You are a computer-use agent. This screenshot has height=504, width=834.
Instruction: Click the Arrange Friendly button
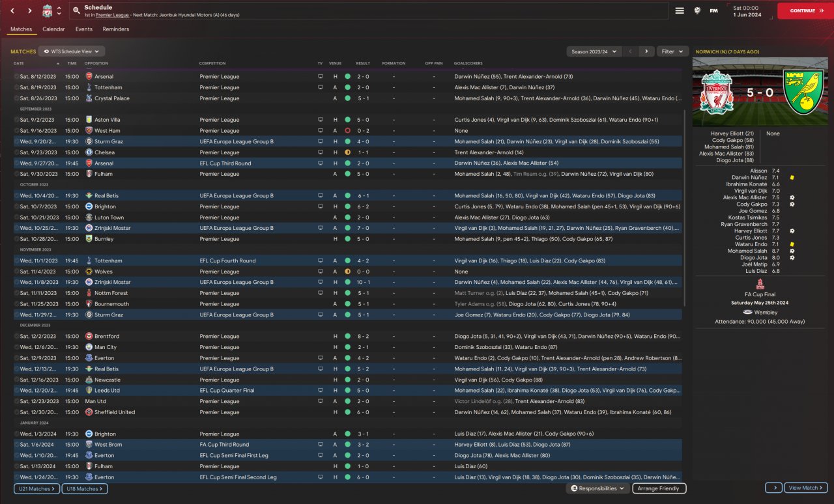658,488
